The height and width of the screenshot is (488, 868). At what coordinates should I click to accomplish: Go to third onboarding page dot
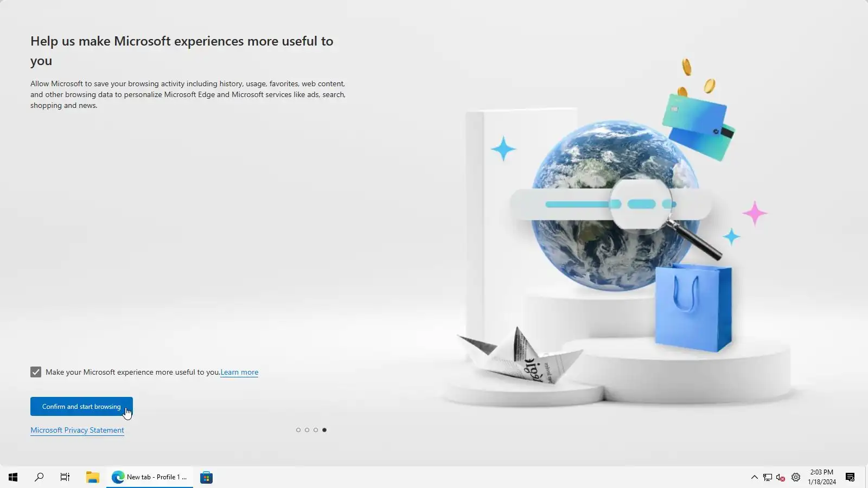point(316,430)
